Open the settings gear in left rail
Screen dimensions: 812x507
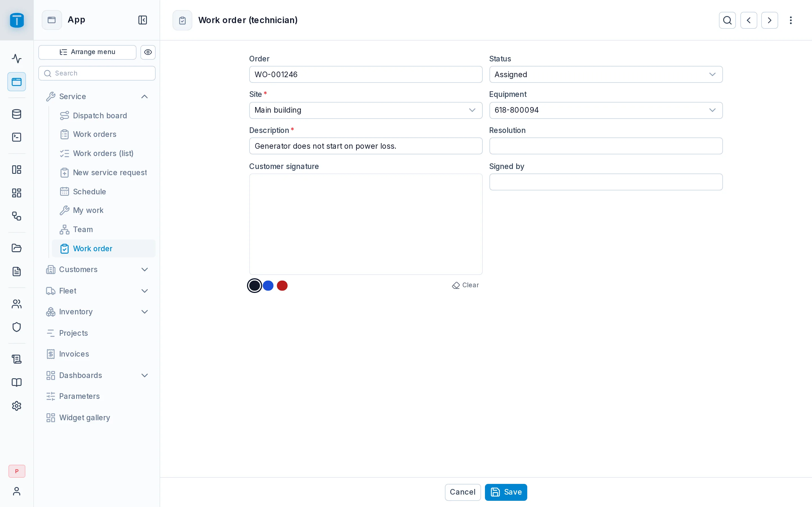pyautogui.click(x=16, y=406)
